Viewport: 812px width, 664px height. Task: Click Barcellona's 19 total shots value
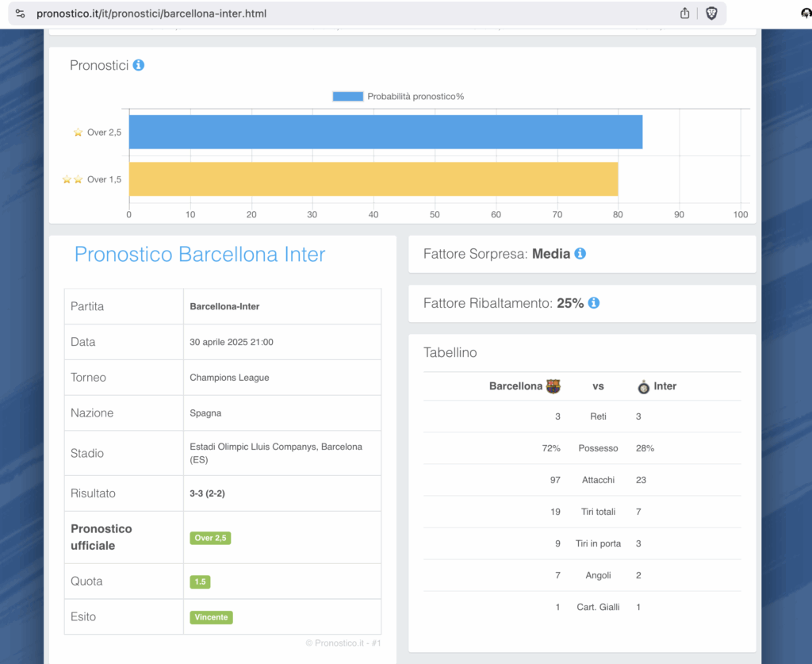tap(555, 512)
